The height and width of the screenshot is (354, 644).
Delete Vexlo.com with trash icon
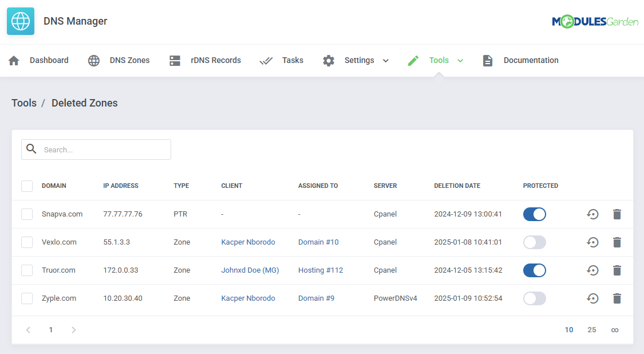pyautogui.click(x=617, y=242)
